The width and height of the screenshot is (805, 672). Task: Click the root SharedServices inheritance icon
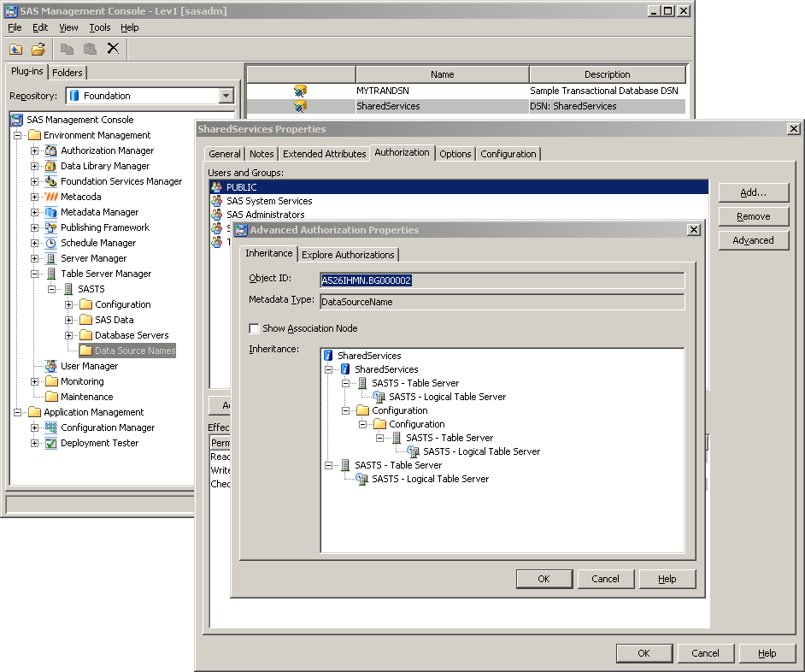tap(328, 356)
